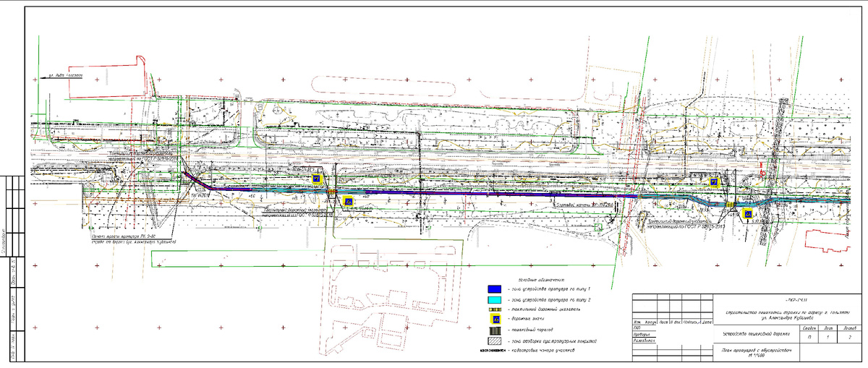This screenshot has width=868, height=368.
Task: Click legend text 'пешеходный переход'
Action: 532,330
